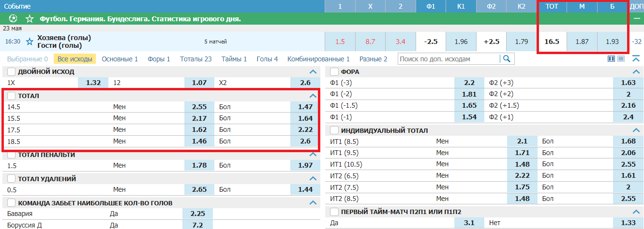Screen dimensions: 644x229
Task: Tick the ИНДИВИДУАЛЬНЫЙ ТОТАЛ checkbox
Action: tap(334, 130)
